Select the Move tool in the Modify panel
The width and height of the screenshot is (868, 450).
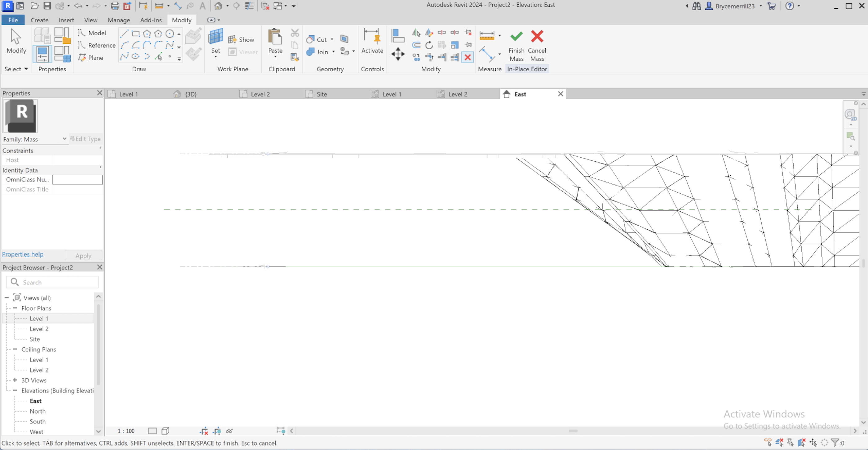[x=398, y=54]
